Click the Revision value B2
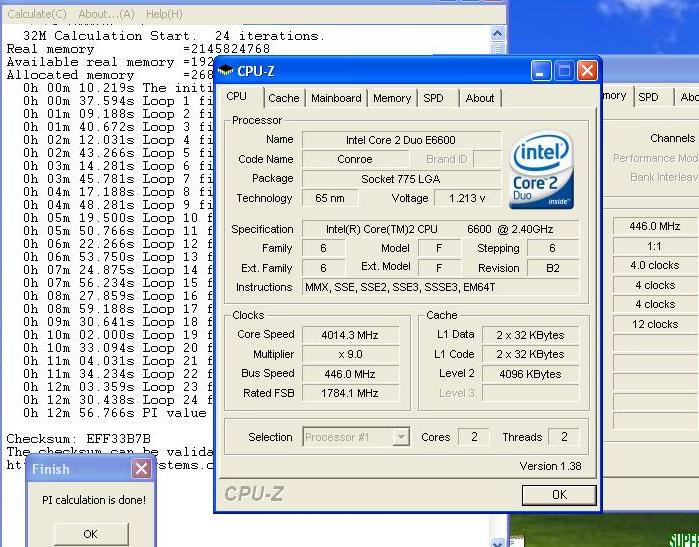The image size is (699, 547). coord(553,268)
